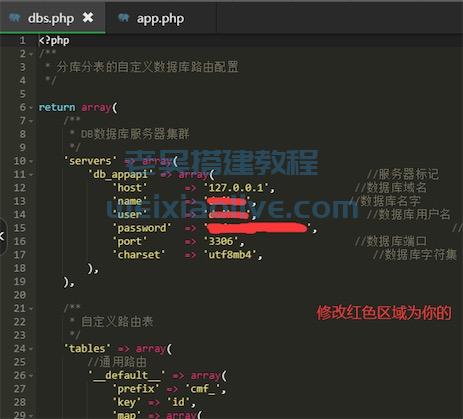Fold the 'db_appapi' array at line 11
The width and height of the screenshot is (463, 419).
pos(31,175)
